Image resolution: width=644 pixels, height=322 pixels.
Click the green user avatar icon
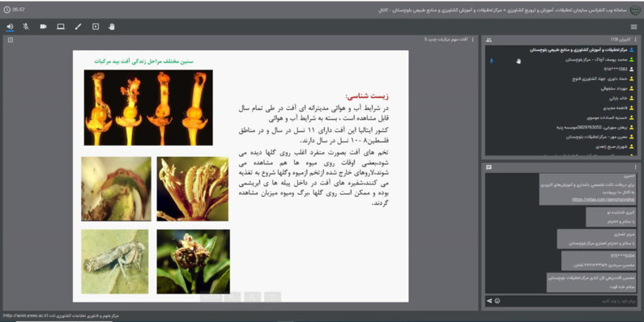tap(632, 60)
